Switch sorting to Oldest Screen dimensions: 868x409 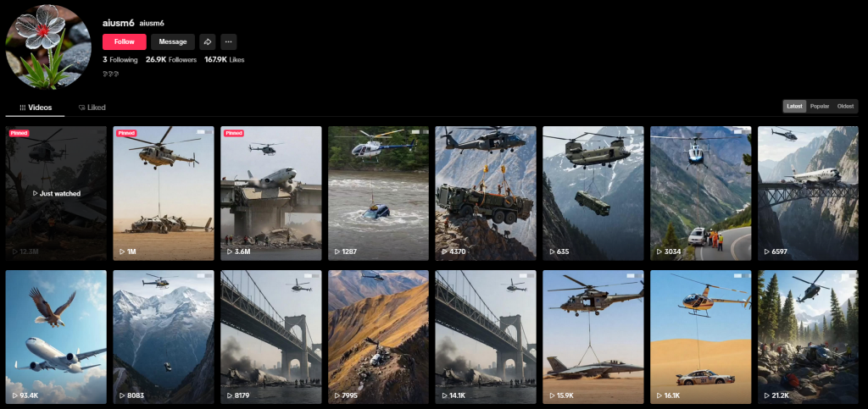coord(845,106)
